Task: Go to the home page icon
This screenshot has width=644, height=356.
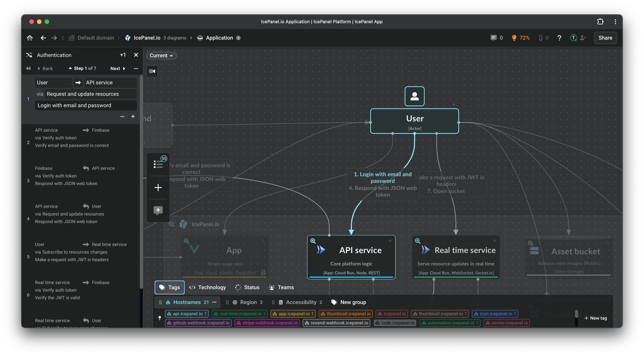Action: coord(30,38)
